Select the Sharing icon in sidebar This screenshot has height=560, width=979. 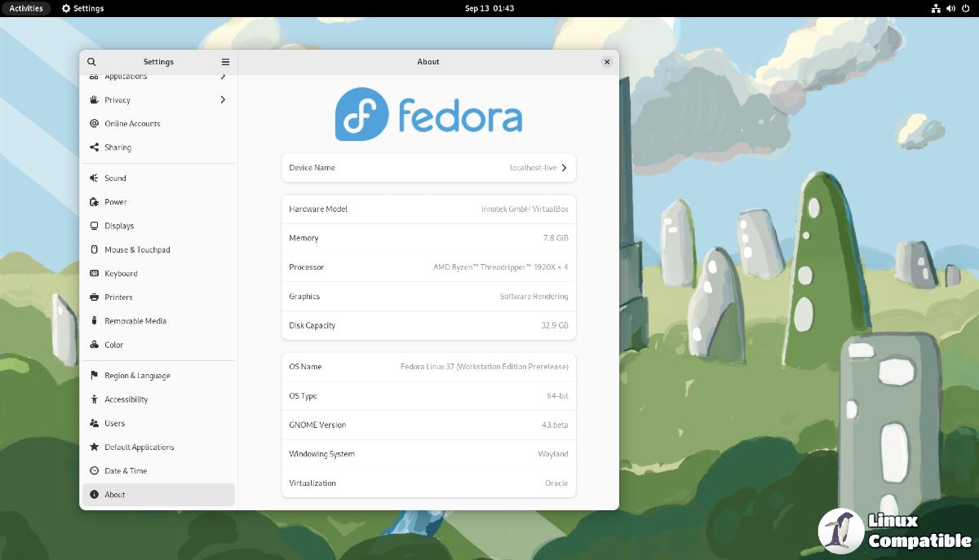tap(95, 148)
